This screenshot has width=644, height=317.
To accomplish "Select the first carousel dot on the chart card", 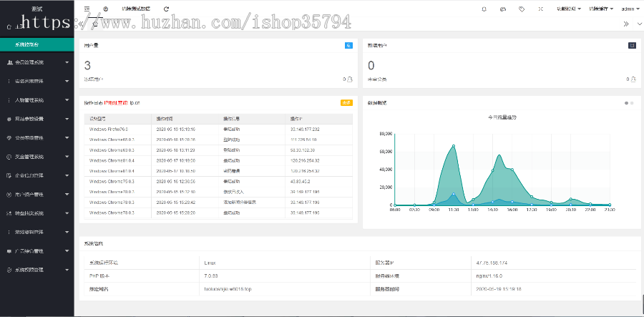I will click(627, 103).
